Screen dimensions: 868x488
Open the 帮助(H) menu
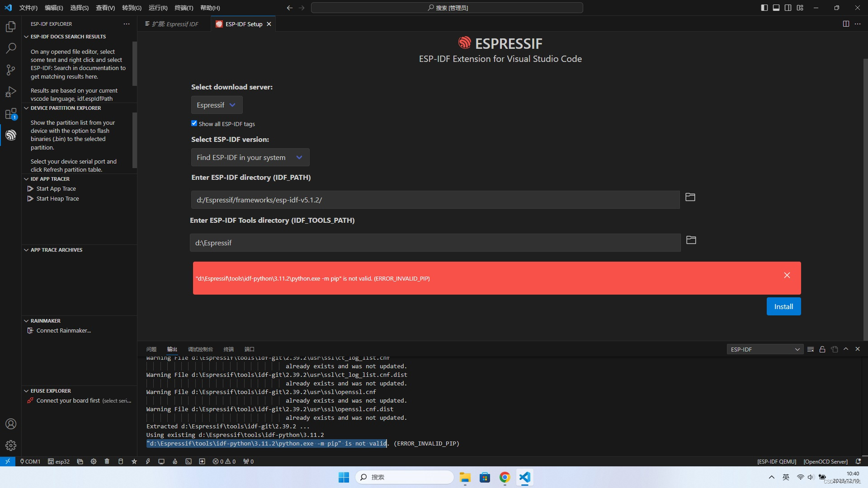209,8
